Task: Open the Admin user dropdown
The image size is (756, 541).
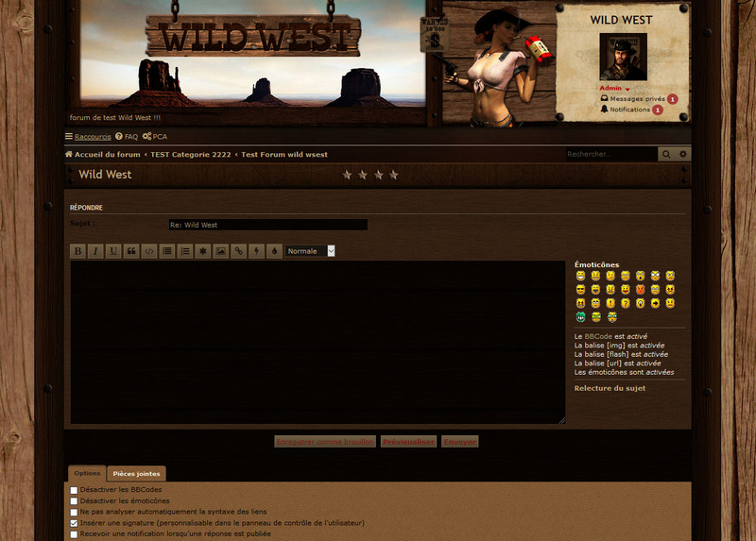Action: tap(614, 88)
